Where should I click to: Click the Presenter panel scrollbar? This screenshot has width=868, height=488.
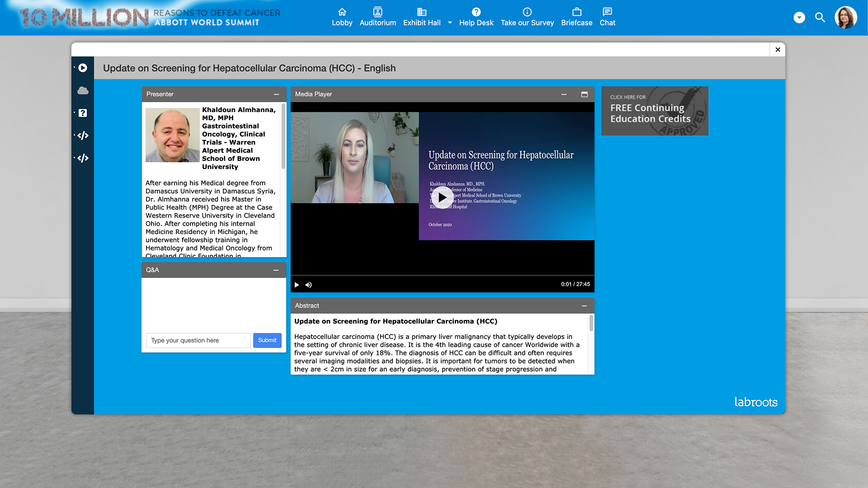pos(283,136)
